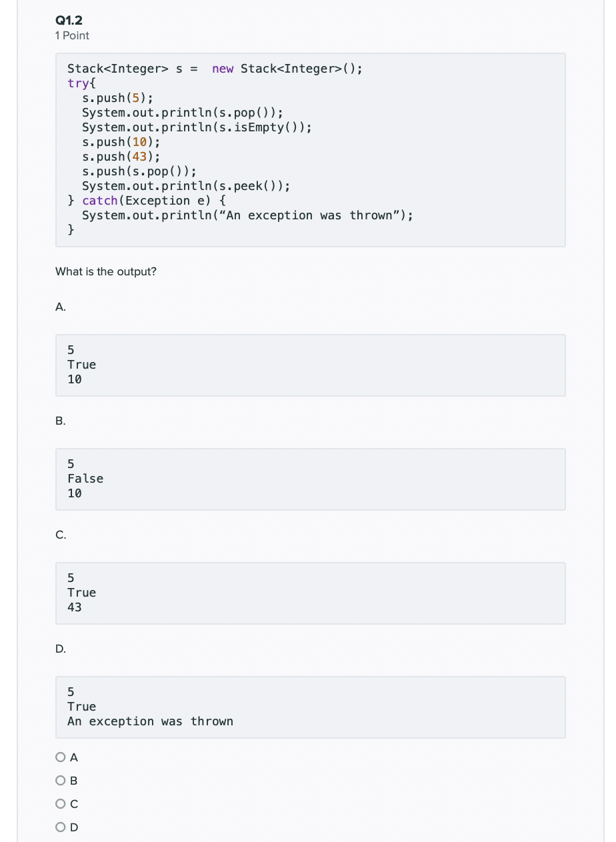
Task: Click the label 'C.' above third answer
Action: (60, 535)
